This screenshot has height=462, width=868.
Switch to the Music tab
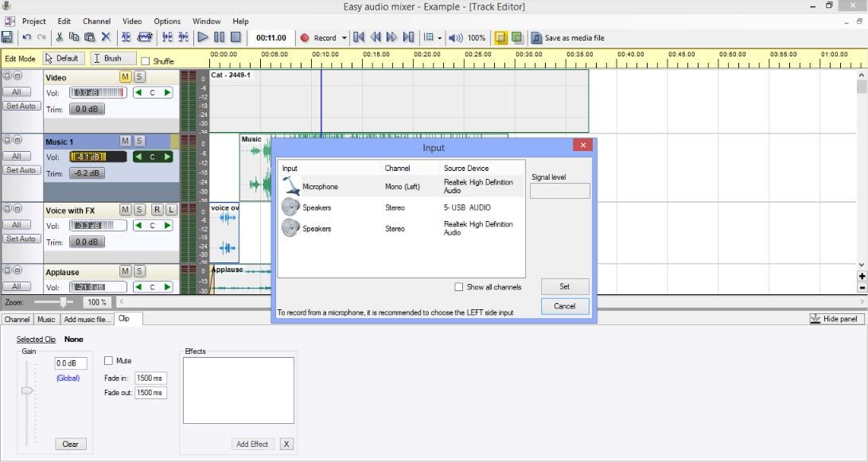pyautogui.click(x=46, y=319)
